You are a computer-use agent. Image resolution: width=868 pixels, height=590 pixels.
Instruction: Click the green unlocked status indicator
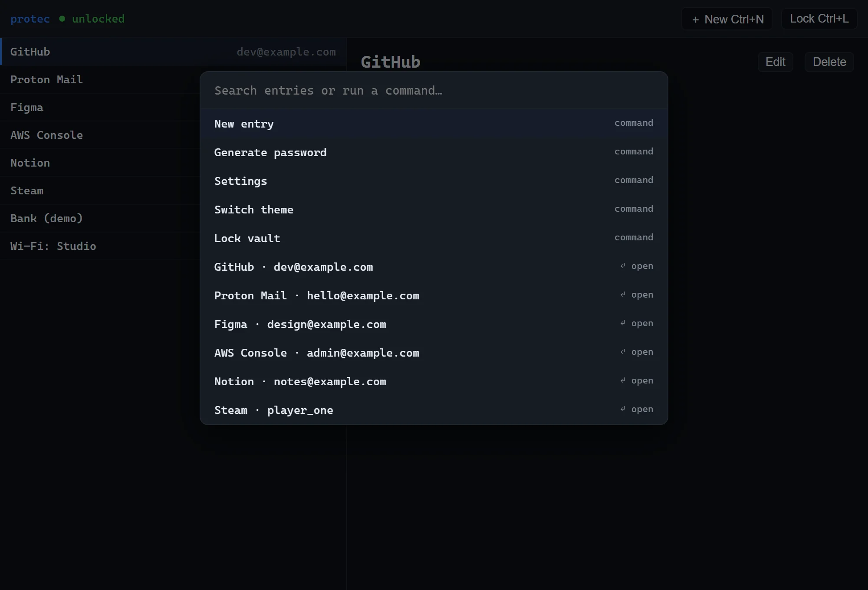(x=92, y=19)
